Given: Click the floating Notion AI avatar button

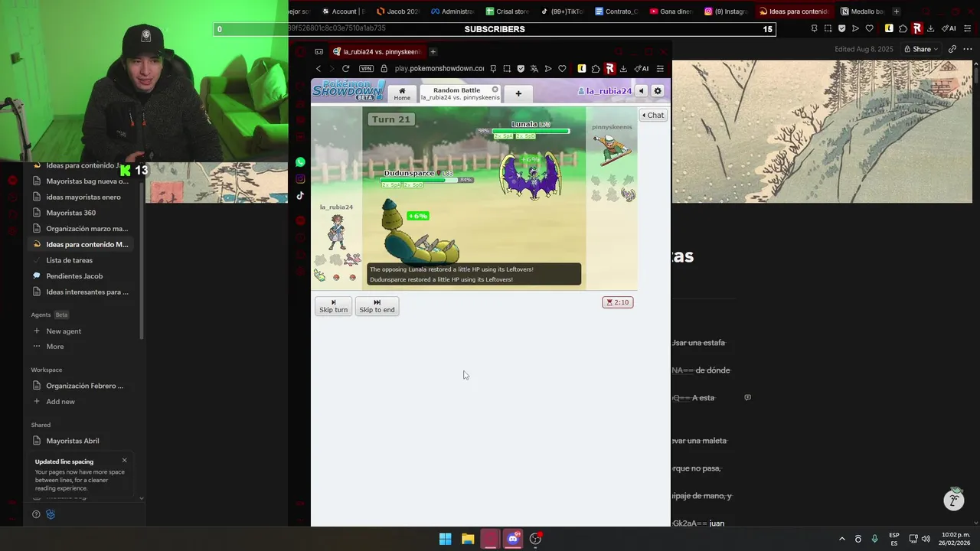Looking at the screenshot, I should point(954,499).
